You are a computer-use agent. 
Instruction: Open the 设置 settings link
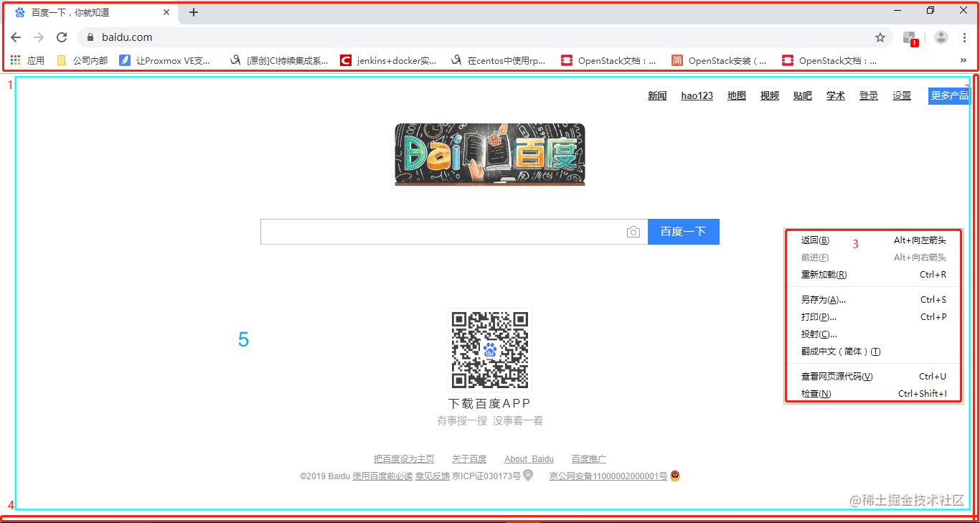tap(902, 96)
